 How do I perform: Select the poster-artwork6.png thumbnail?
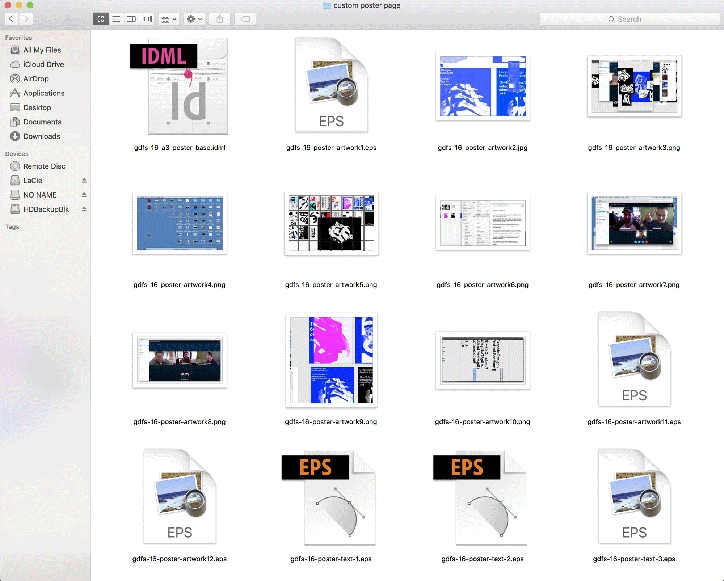[x=483, y=223]
